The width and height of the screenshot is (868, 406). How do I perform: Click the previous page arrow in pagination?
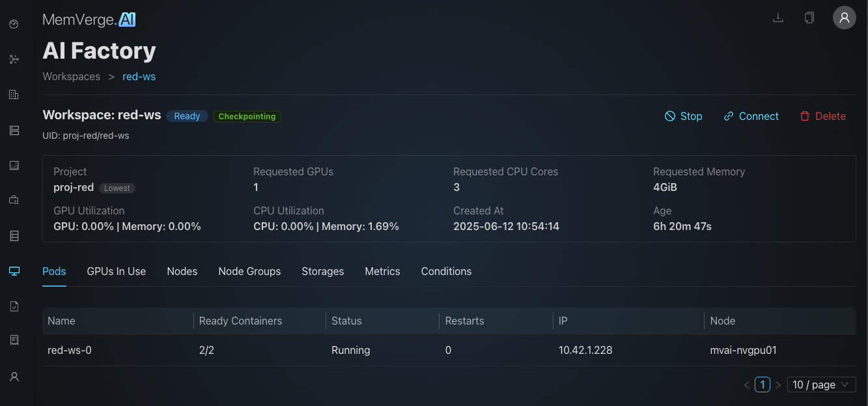click(747, 385)
